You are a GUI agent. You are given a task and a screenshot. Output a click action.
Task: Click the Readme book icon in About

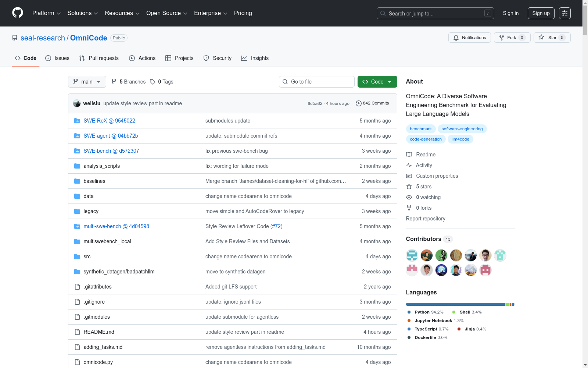coord(409,155)
